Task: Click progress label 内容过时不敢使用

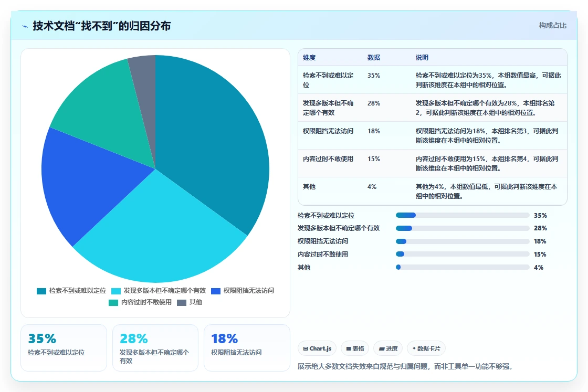Action: (323, 255)
